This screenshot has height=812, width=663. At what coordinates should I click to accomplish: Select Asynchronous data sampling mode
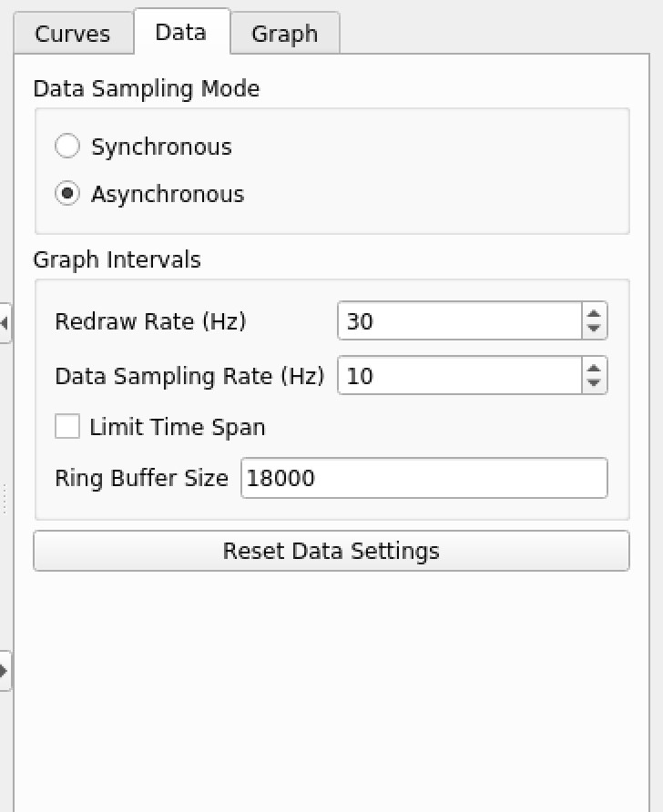coord(67,193)
